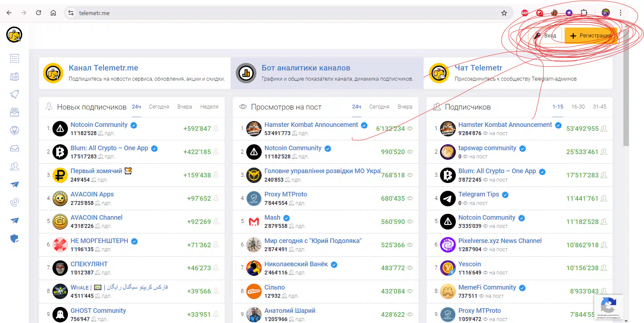Open tapswap community channel link
The height and width of the screenshot is (323, 644).
487,148
